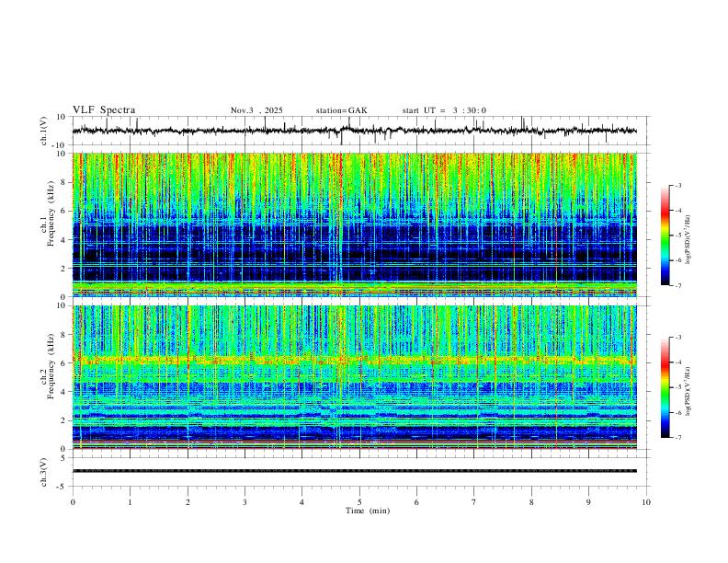
Task: Click the black ch.3 voltage trace band
Action: point(355,471)
